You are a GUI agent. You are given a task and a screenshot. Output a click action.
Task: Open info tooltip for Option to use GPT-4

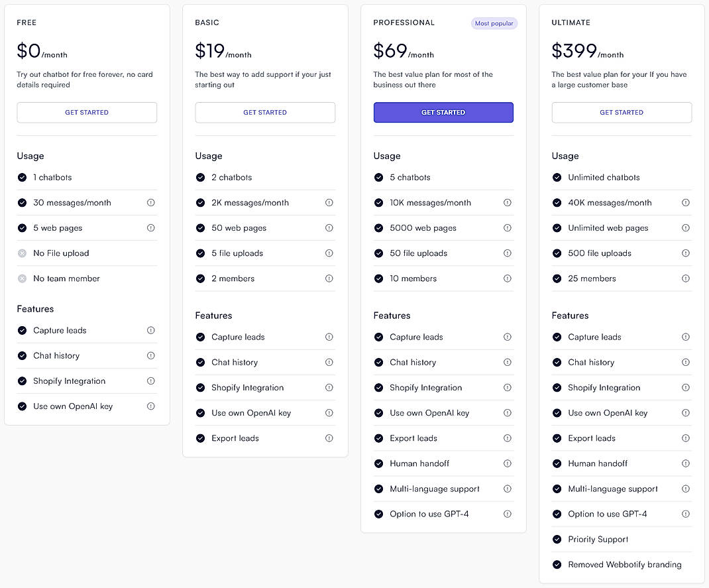(x=508, y=514)
